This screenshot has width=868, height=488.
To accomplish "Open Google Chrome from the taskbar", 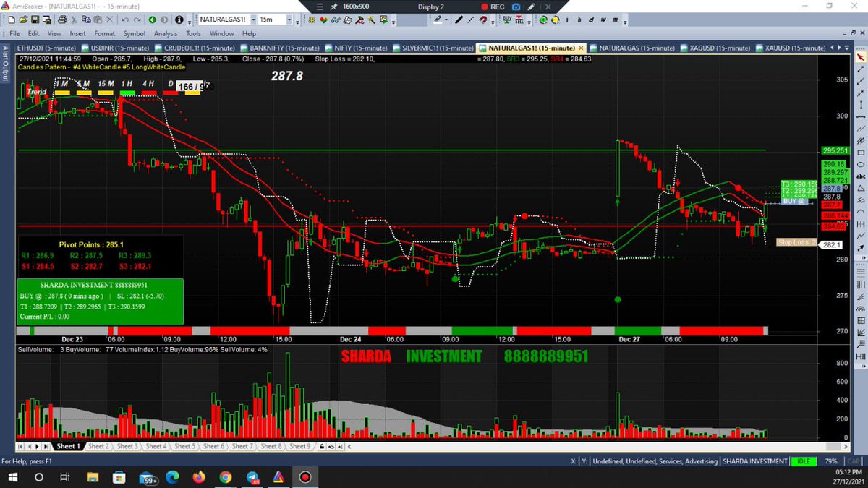I will click(226, 477).
